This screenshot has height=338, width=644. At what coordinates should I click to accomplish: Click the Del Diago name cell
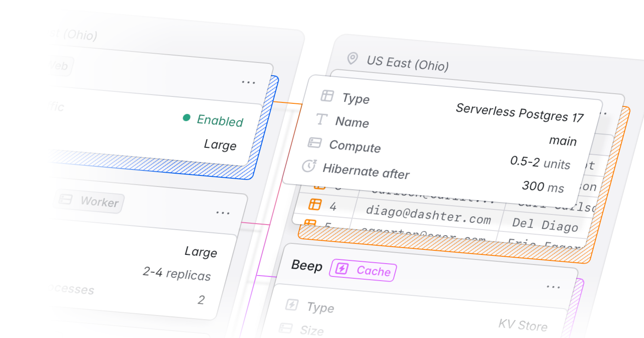[x=545, y=225]
